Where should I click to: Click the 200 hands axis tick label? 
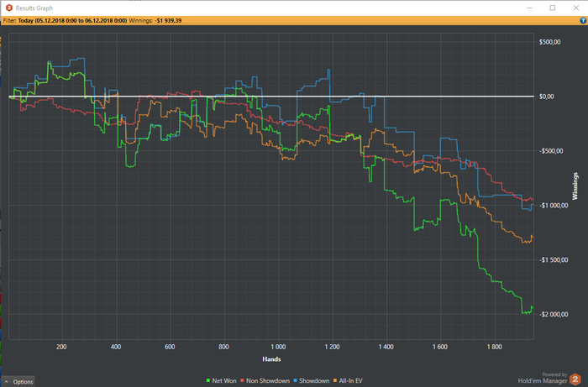(x=61, y=347)
